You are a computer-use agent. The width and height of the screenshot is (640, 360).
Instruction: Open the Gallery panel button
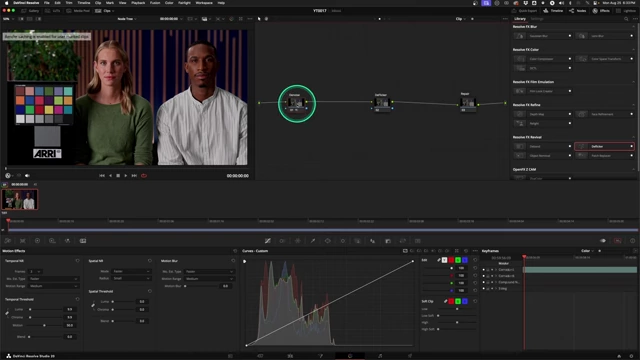pos(30,11)
